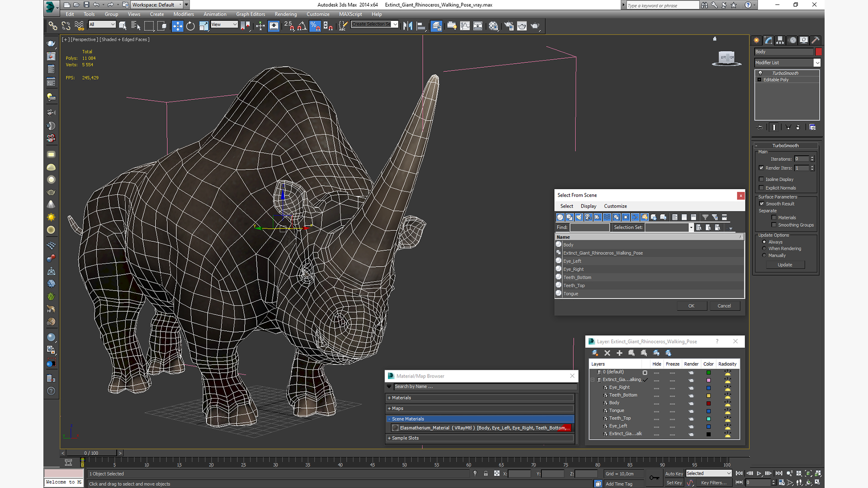Toggle Display Lights filter in Select From Scene

pyautogui.click(x=579, y=217)
